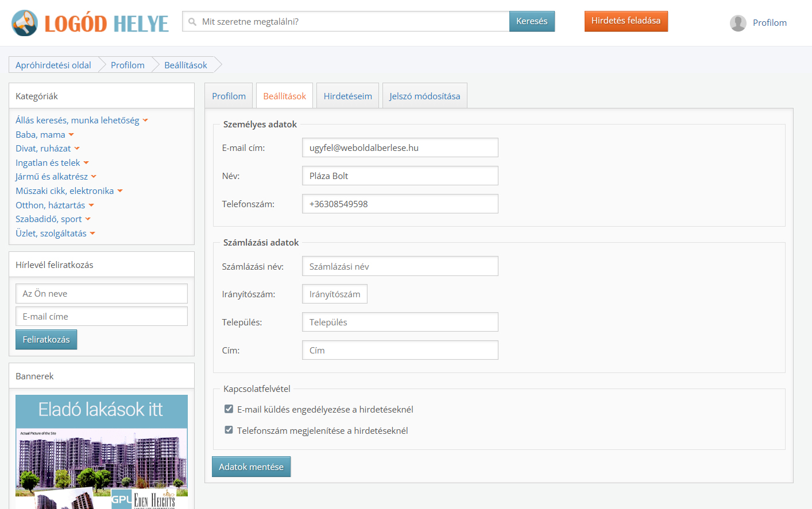Click the Keresés search button
The image size is (812, 509).
pos(532,21)
